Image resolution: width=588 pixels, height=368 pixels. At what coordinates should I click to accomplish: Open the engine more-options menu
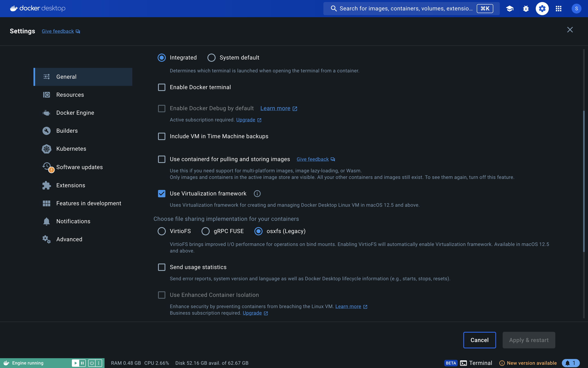click(98, 363)
